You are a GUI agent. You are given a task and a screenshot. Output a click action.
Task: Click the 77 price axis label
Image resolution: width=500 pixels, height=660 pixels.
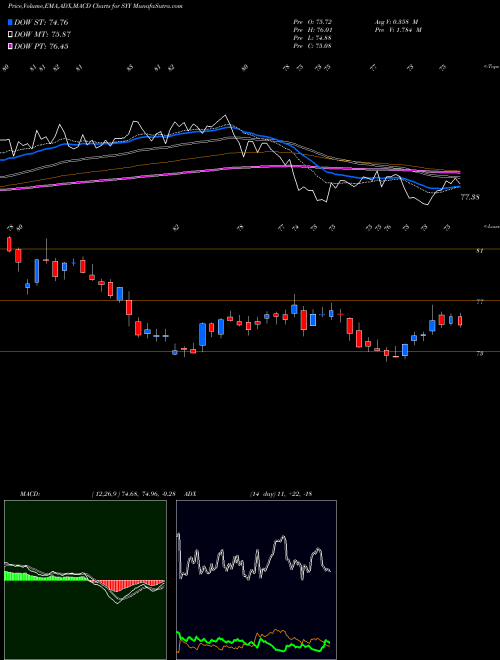pyautogui.click(x=479, y=302)
